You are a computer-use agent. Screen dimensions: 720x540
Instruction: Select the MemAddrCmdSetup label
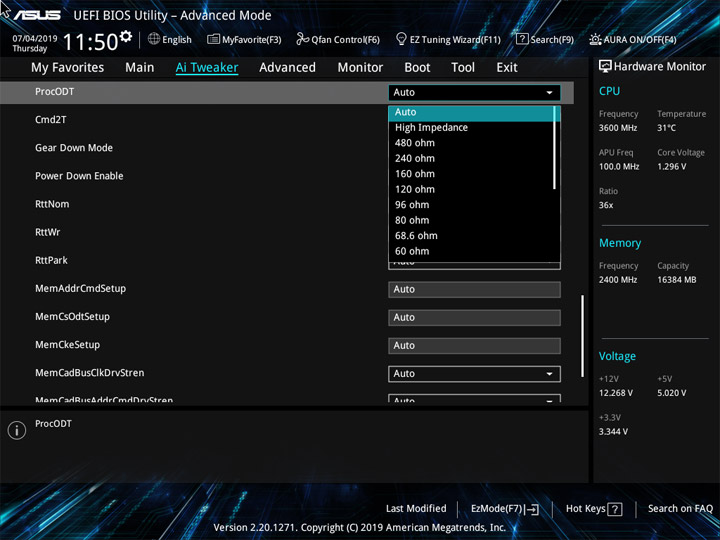point(80,288)
